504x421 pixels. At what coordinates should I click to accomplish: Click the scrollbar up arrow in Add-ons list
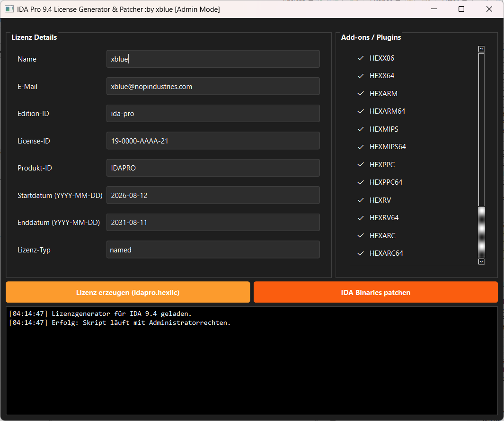click(x=481, y=49)
